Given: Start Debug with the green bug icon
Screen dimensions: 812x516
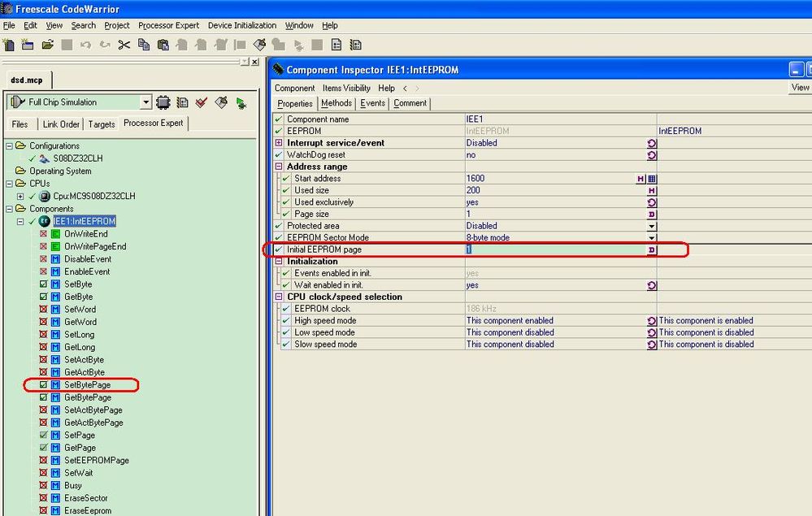Looking at the screenshot, I should click(x=241, y=103).
